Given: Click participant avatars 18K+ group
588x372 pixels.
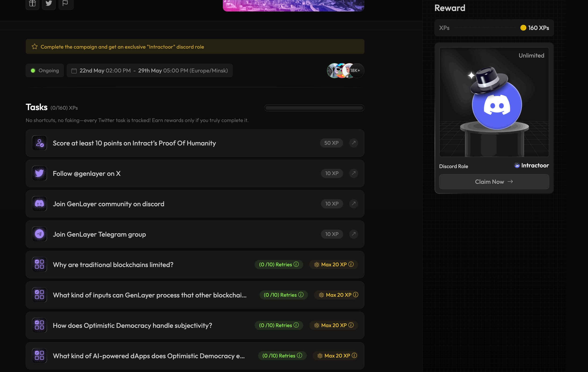Looking at the screenshot, I should (345, 70).
